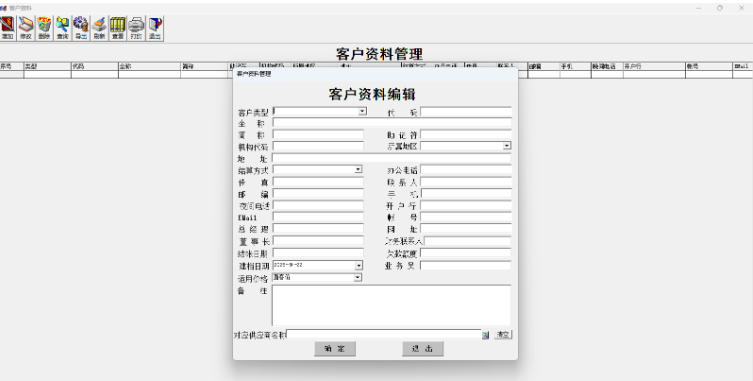
Task: Open the 查询 (Query) toolbar tool
Action: (x=62, y=28)
